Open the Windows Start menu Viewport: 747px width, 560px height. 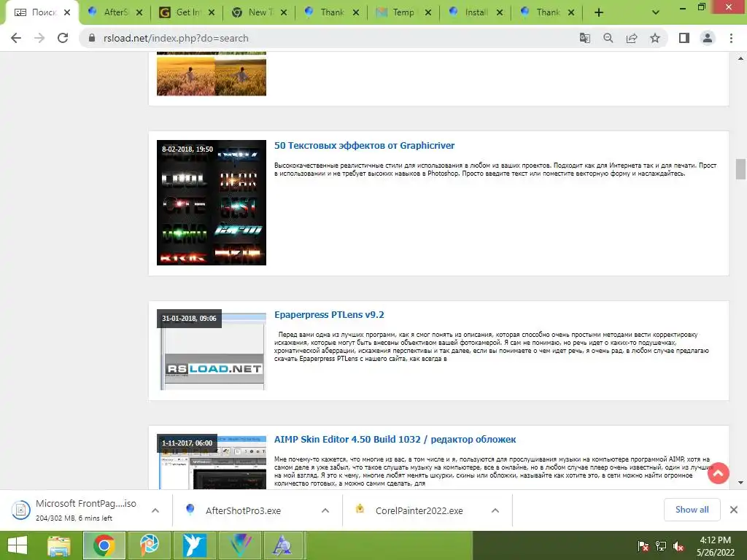click(18, 545)
